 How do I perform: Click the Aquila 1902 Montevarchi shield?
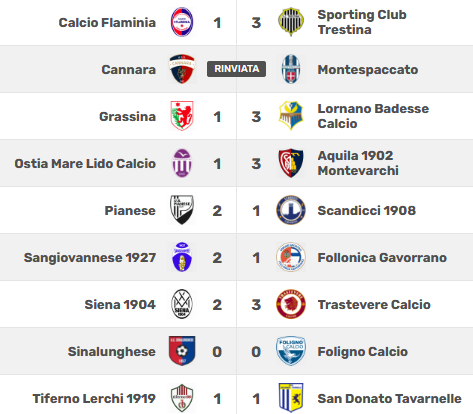[x=291, y=163]
